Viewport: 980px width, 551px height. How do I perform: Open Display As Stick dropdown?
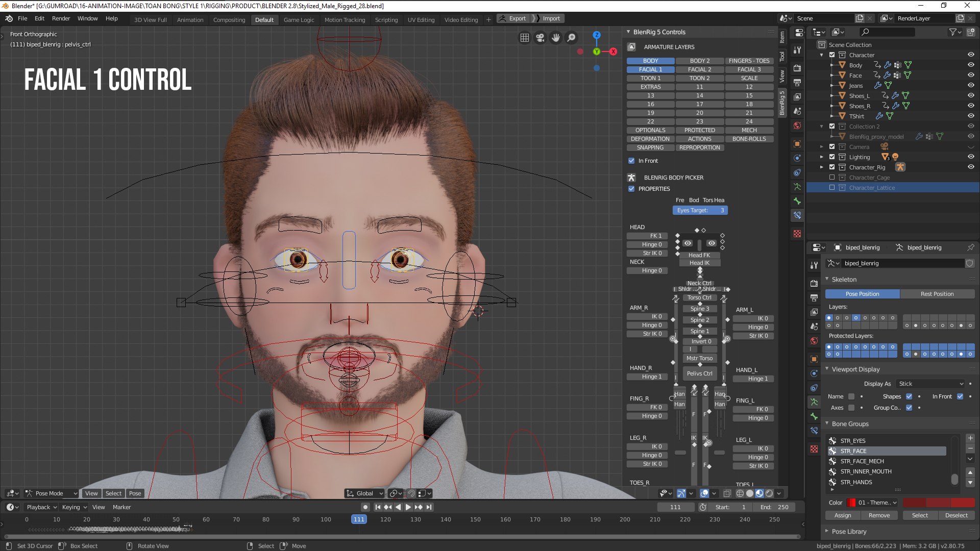(931, 384)
